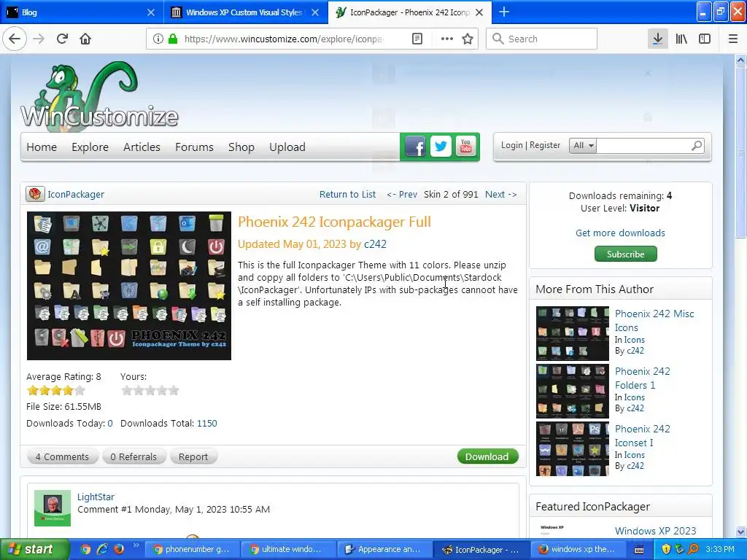
Task: Click the magnifier tray icon
Action: 693,549
